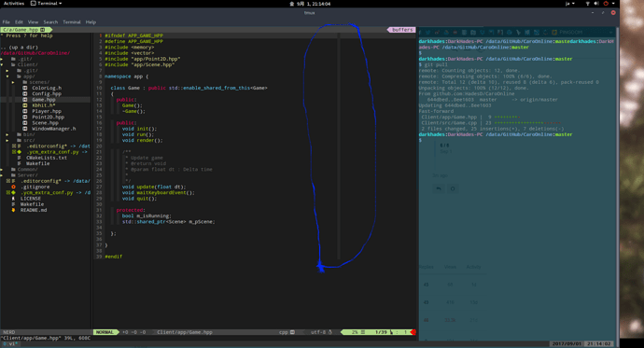Click the .gitignore git icon
The image size is (644, 348).
(14, 187)
